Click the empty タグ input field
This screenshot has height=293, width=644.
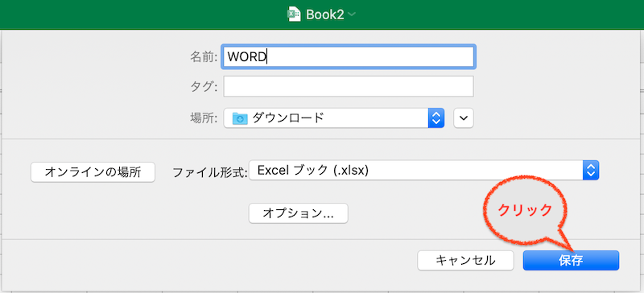click(x=349, y=86)
